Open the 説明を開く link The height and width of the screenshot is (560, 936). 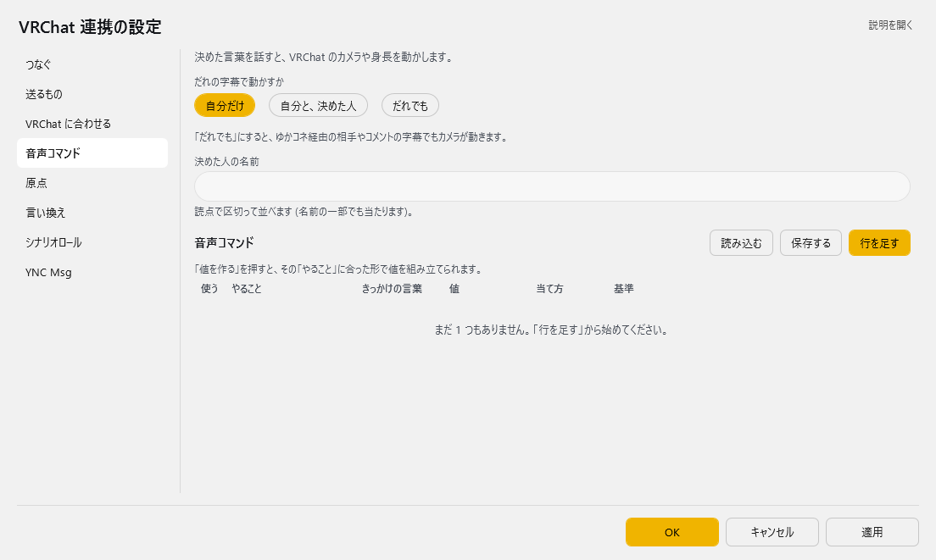click(890, 25)
